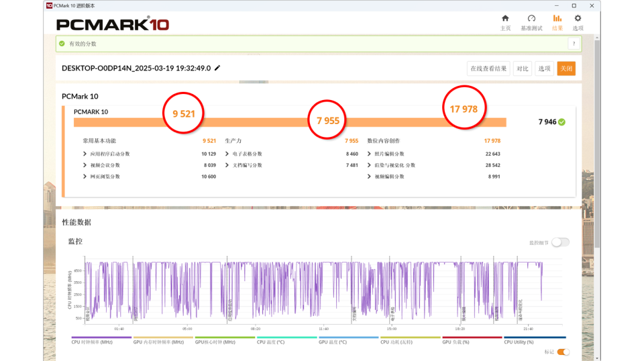Expand the 网页浏览分数 row
The image size is (644, 361).
(85, 176)
